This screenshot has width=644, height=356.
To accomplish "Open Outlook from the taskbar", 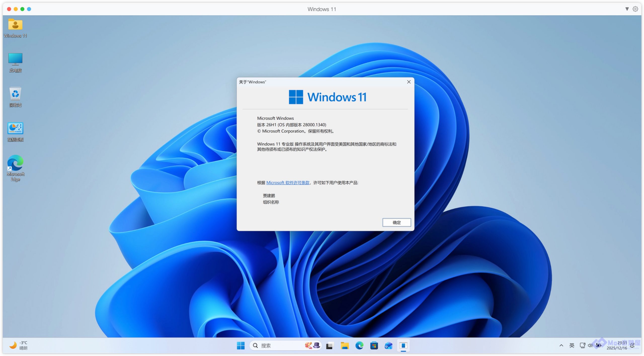I will 388,346.
